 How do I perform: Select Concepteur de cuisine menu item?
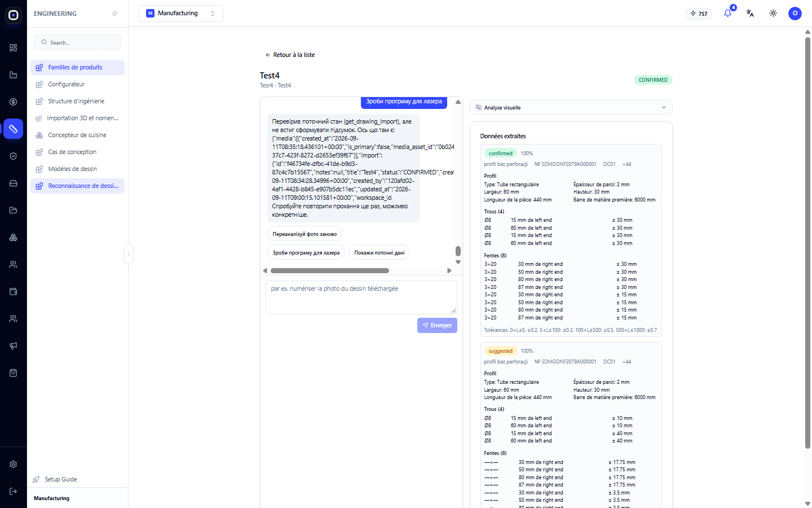77,135
